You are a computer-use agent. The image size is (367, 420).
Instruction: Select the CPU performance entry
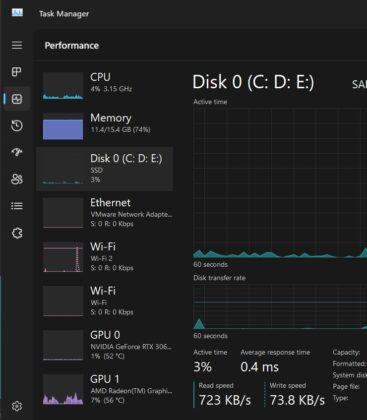point(104,86)
